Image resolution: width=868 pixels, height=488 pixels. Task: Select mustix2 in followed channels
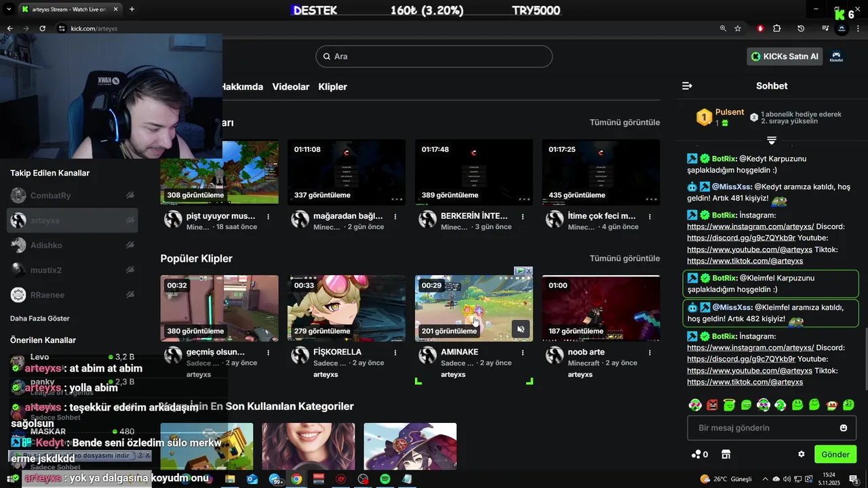72,270
